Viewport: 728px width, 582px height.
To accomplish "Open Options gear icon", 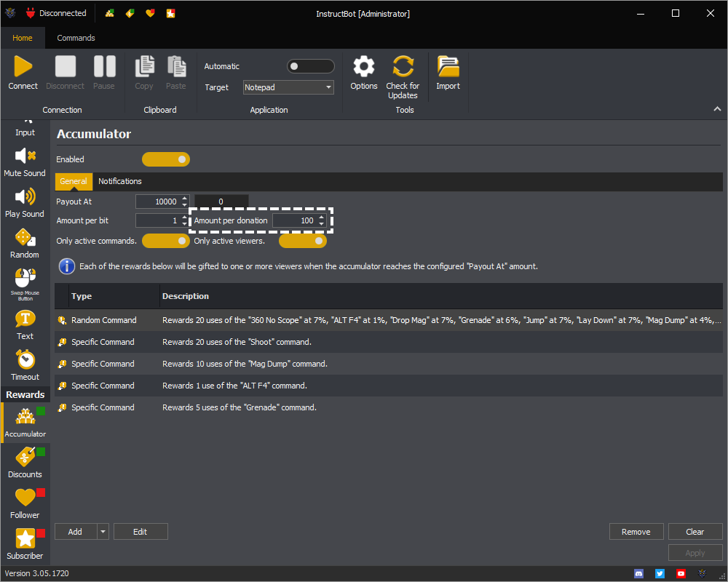I will tap(363, 66).
